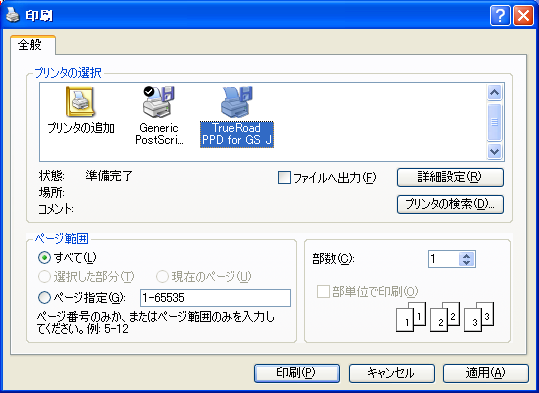Click プリンタの検索 button
The height and width of the screenshot is (393, 539).
click(x=450, y=205)
